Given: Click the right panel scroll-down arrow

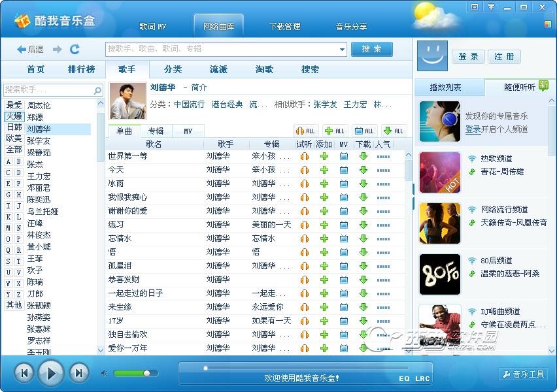Looking at the screenshot, I should tap(552, 350).
